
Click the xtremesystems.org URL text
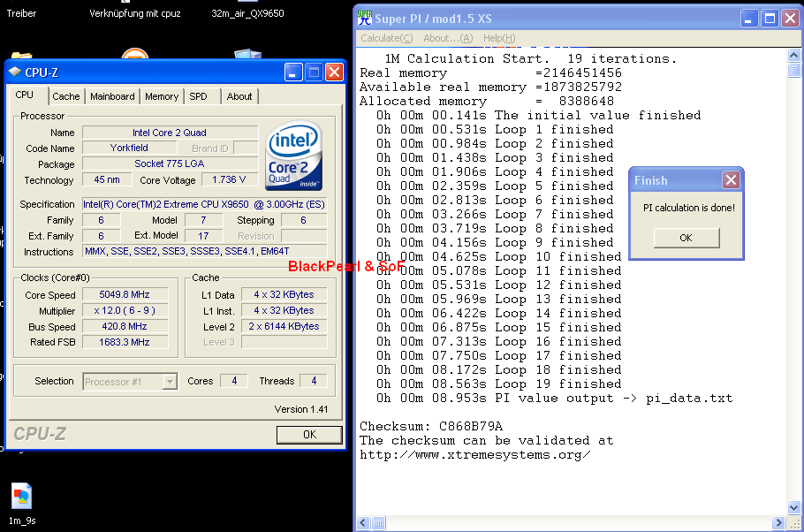[x=474, y=455]
